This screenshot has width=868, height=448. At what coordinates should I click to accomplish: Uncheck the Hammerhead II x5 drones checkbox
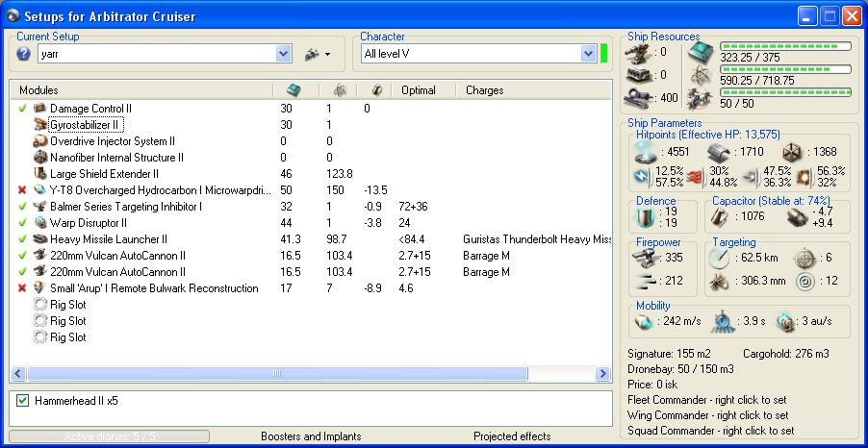[x=22, y=400]
